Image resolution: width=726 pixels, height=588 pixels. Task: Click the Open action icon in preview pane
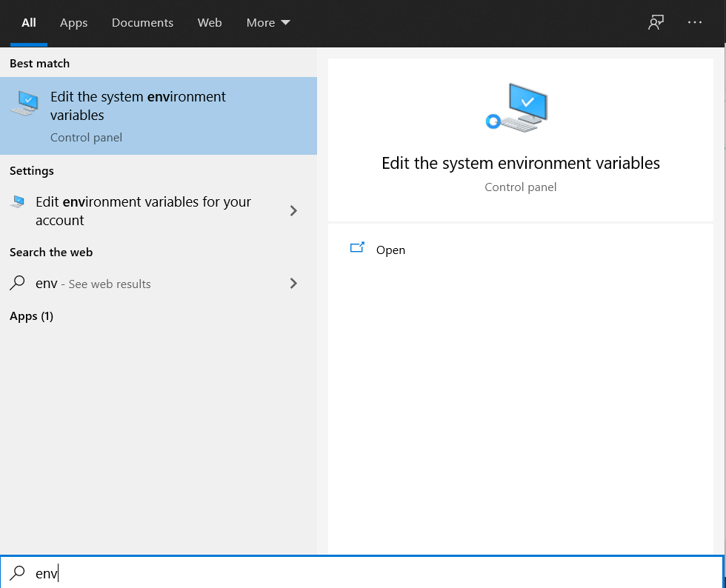click(358, 248)
